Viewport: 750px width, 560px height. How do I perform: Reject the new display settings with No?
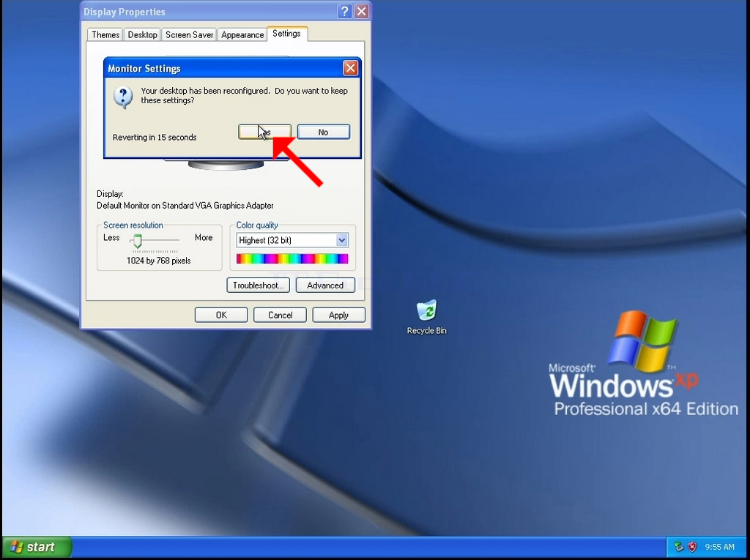[324, 132]
